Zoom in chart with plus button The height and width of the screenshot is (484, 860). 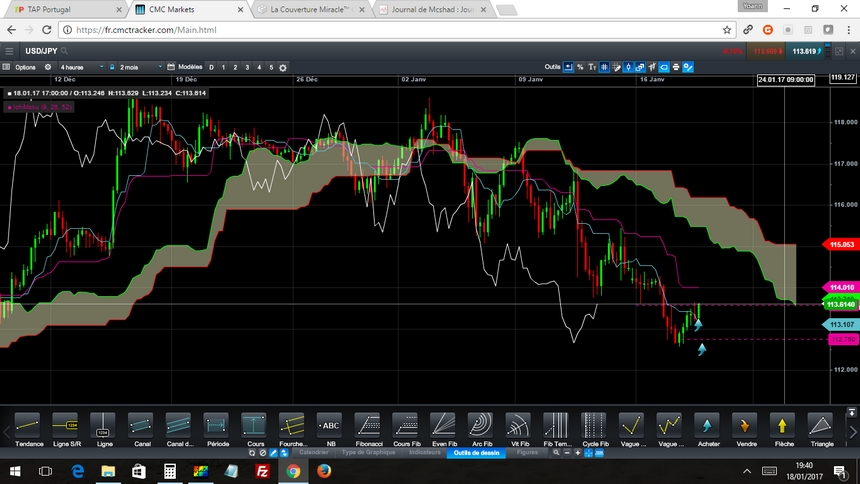[578, 453]
